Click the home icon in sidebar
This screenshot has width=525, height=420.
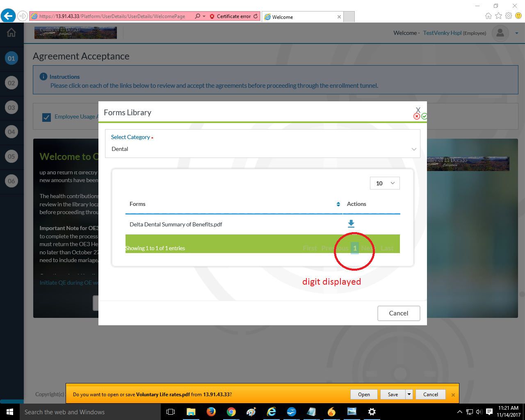tap(11, 33)
